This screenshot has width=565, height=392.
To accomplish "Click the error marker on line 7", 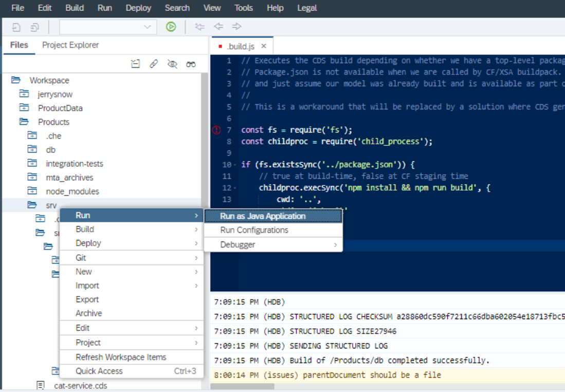I will tap(216, 130).
